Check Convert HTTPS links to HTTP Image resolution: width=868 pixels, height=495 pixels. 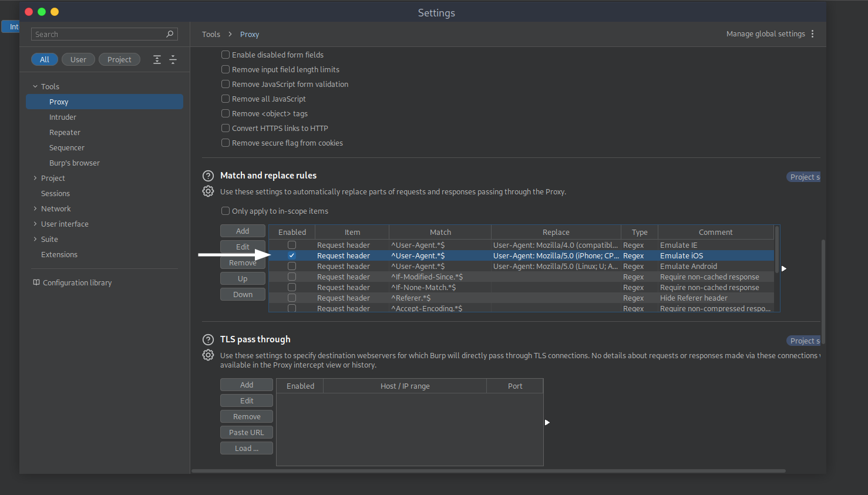[225, 128]
